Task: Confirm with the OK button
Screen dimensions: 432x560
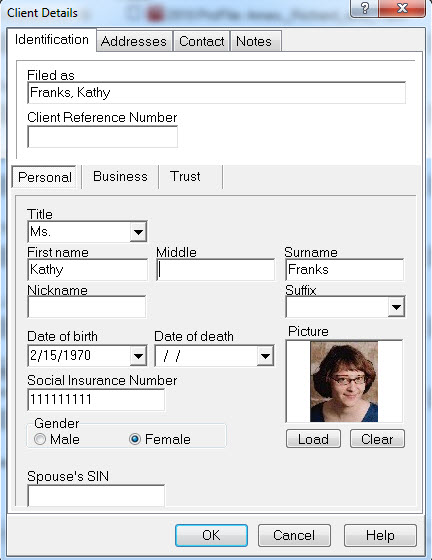Action: (x=211, y=535)
